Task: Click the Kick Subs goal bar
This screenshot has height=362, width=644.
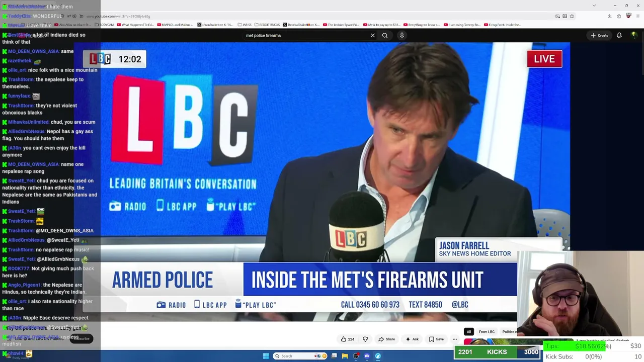Action: tap(594, 356)
